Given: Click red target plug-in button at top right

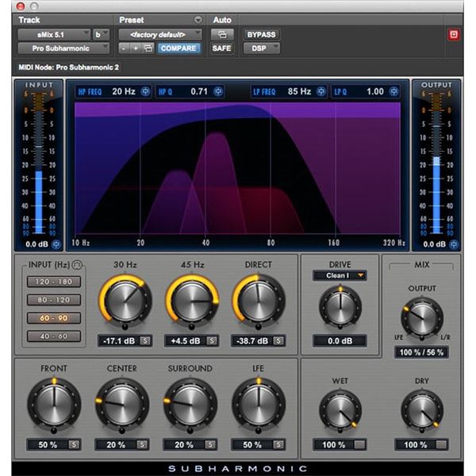Looking at the screenshot, I should coord(454,34).
